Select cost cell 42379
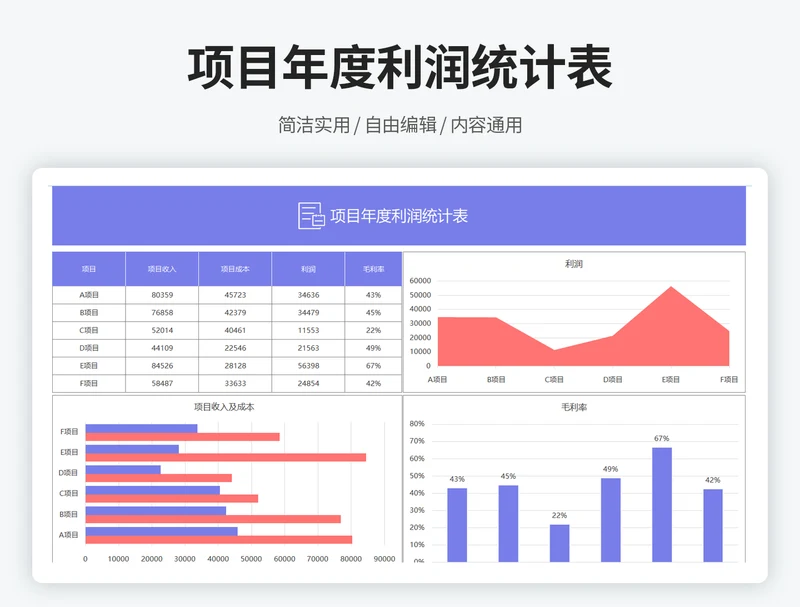This screenshot has width=800, height=607. (x=235, y=313)
